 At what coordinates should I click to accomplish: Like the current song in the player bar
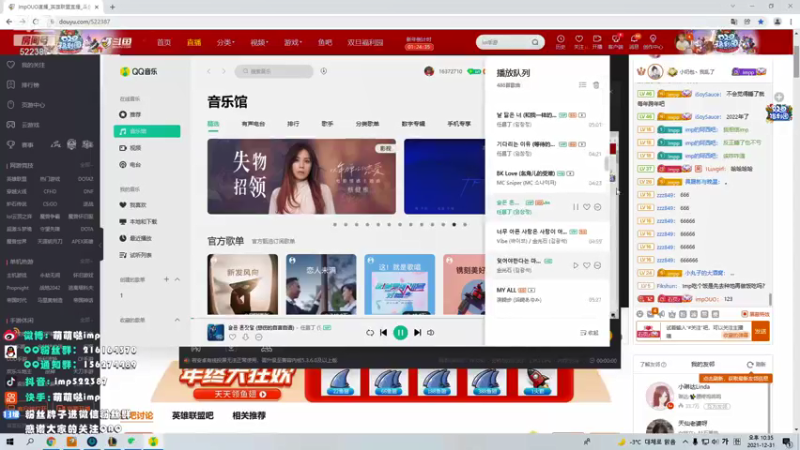(x=233, y=337)
